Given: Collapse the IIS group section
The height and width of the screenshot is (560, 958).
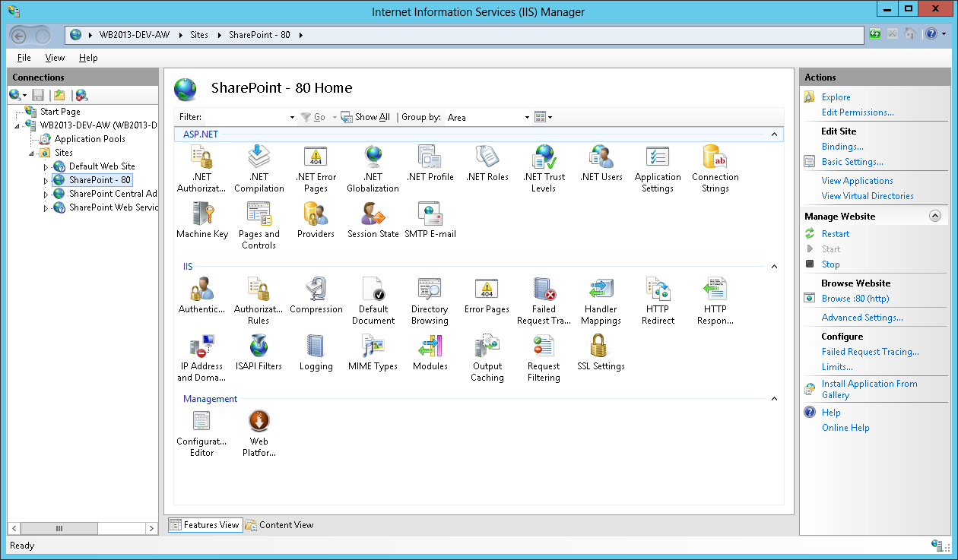Looking at the screenshot, I should (775, 267).
